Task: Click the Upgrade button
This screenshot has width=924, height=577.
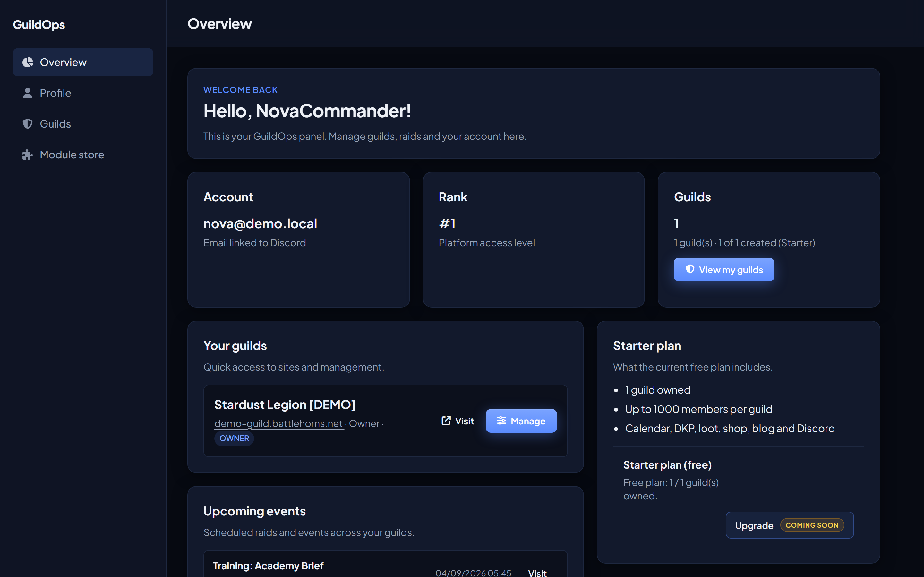Action: (790, 525)
